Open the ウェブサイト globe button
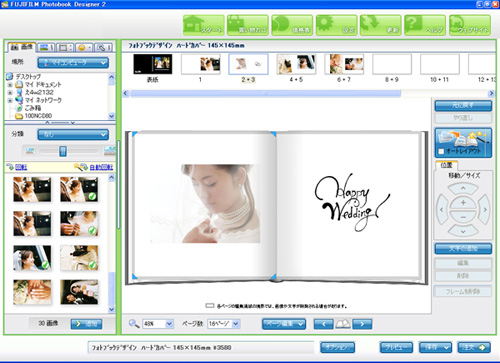Viewport: 500px width, 363px height. (x=470, y=25)
